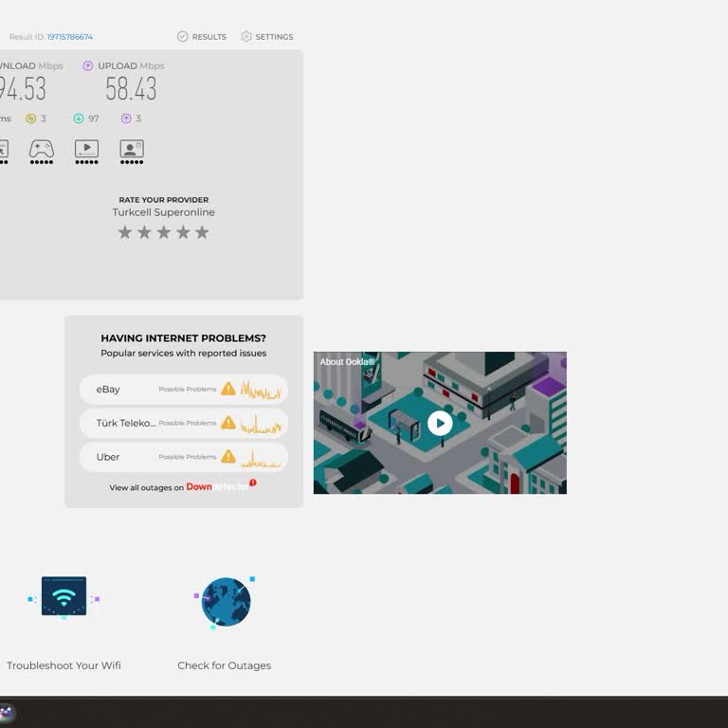Click the upload arrow icon beside UPLOAD
The image size is (728, 728).
point(88,66)
